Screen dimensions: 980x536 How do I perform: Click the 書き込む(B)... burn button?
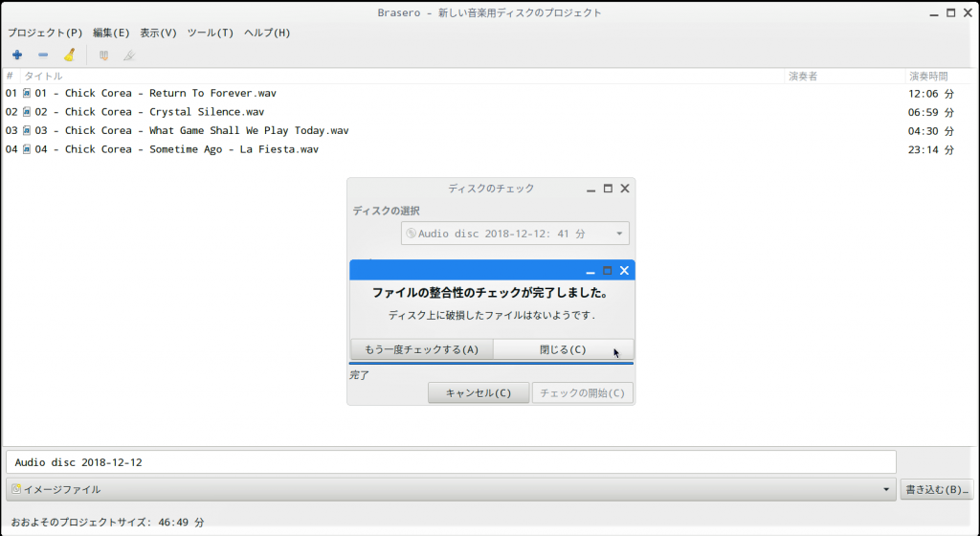click(937, 490)
